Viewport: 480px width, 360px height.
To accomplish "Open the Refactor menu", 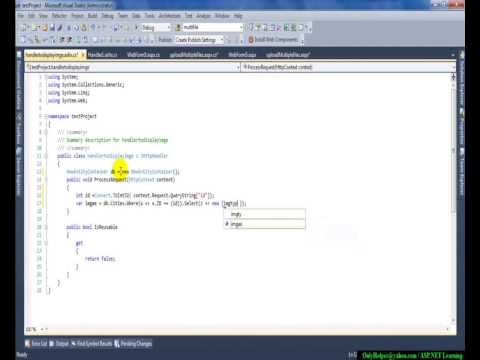I will click(59, 16).
